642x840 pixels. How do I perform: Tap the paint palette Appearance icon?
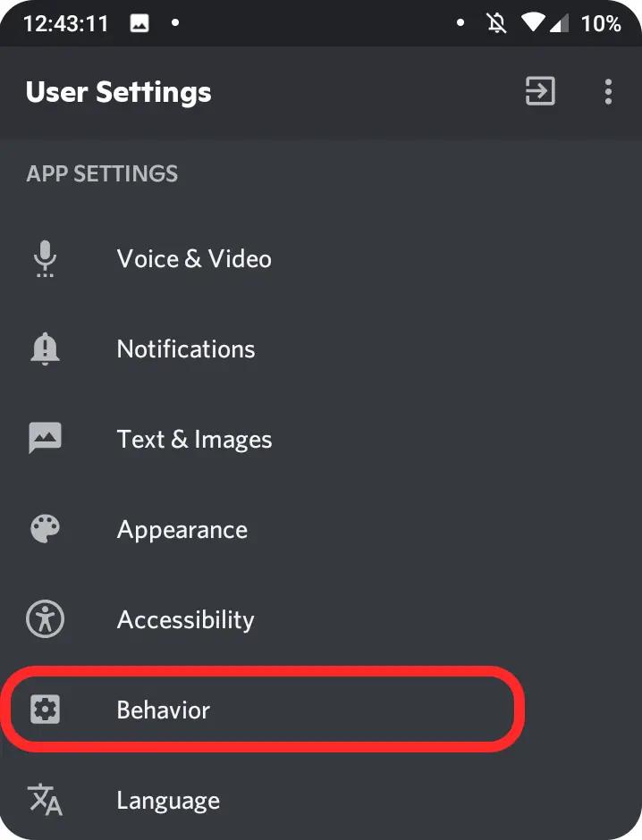point(45,529)
